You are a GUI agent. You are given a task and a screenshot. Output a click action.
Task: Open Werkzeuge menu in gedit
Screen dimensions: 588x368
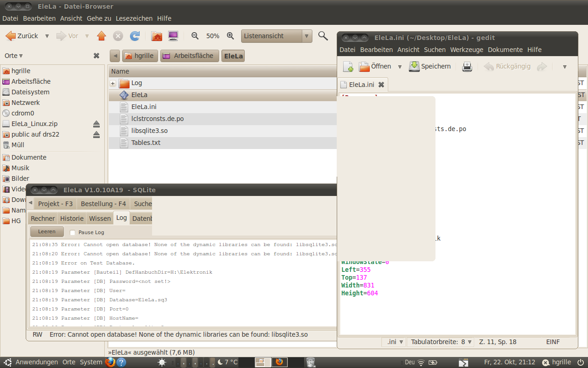467,50
